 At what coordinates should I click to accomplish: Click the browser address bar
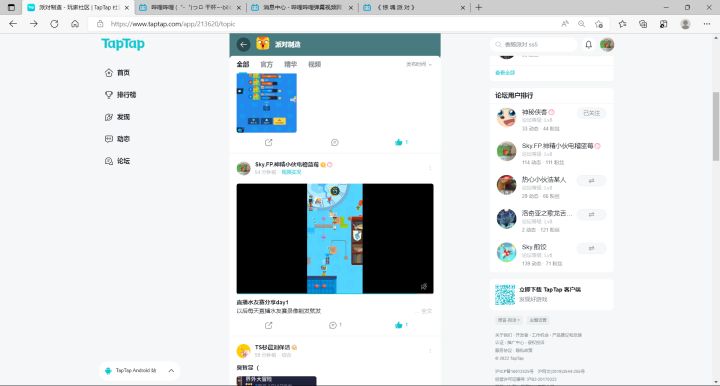coord(321,24)
